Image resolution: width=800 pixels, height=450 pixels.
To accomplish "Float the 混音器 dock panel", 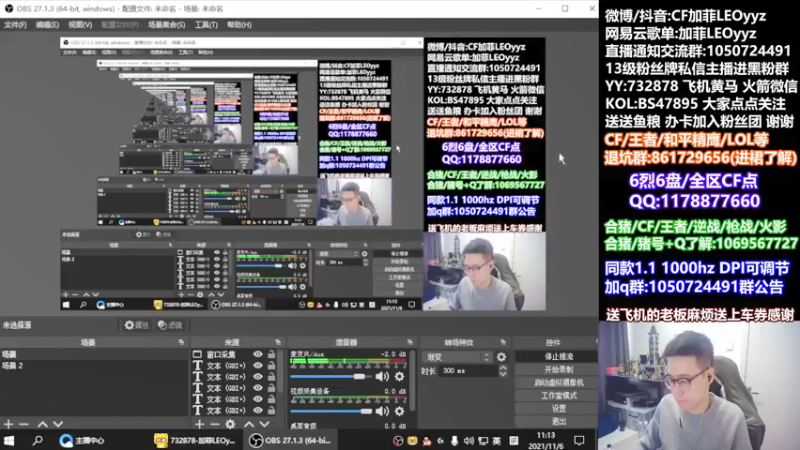I will pos(410,342).
